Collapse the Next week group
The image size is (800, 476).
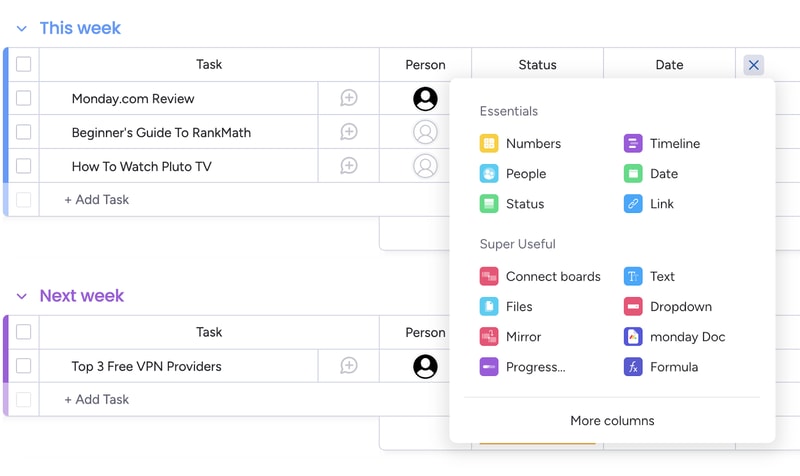click(21, 296)
